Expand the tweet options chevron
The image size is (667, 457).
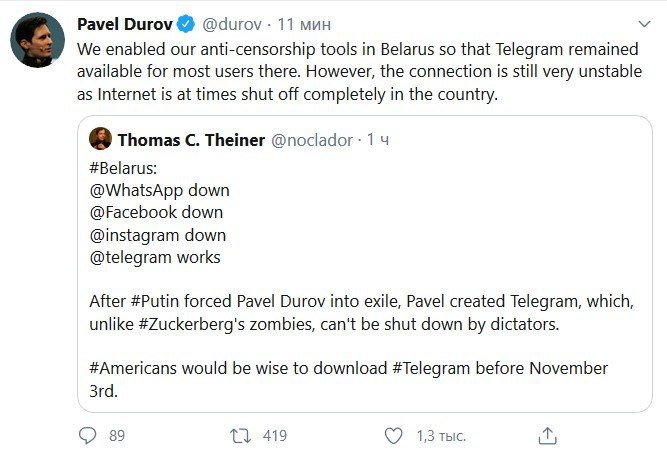(x=644, y=24)
